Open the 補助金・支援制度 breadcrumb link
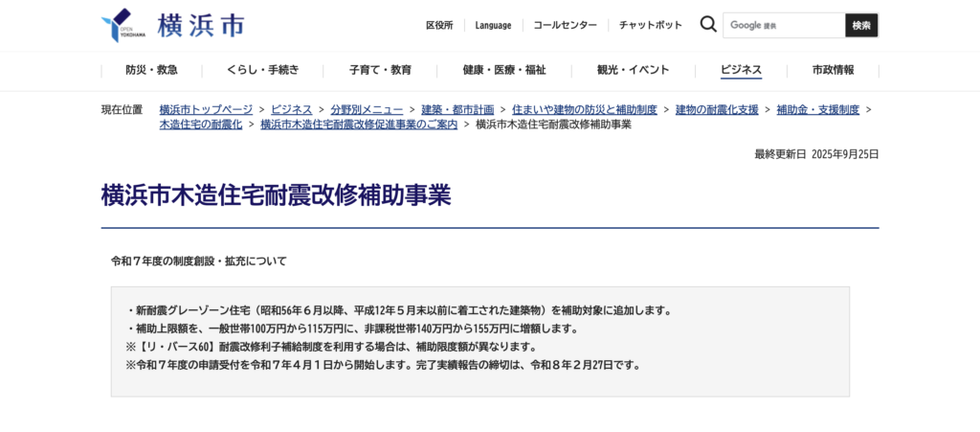This screenshot has height=432, width=980. point(817,109)
